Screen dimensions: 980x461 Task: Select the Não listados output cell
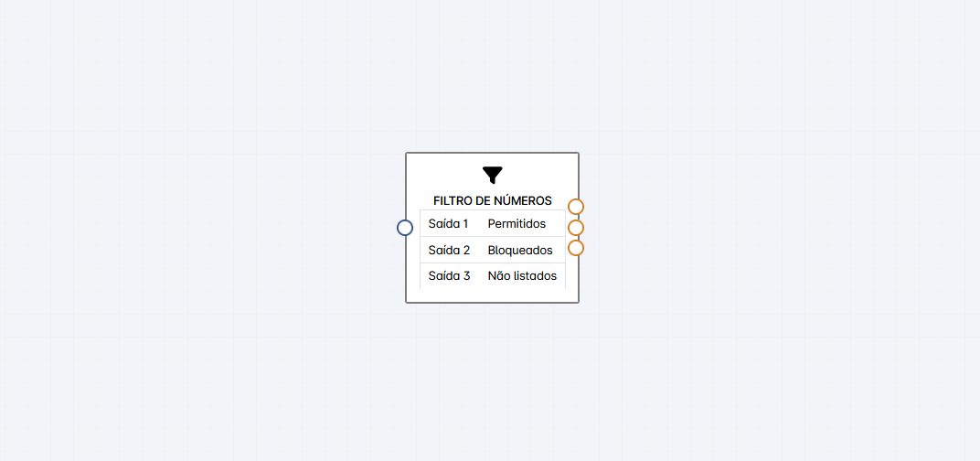[522, 276]
